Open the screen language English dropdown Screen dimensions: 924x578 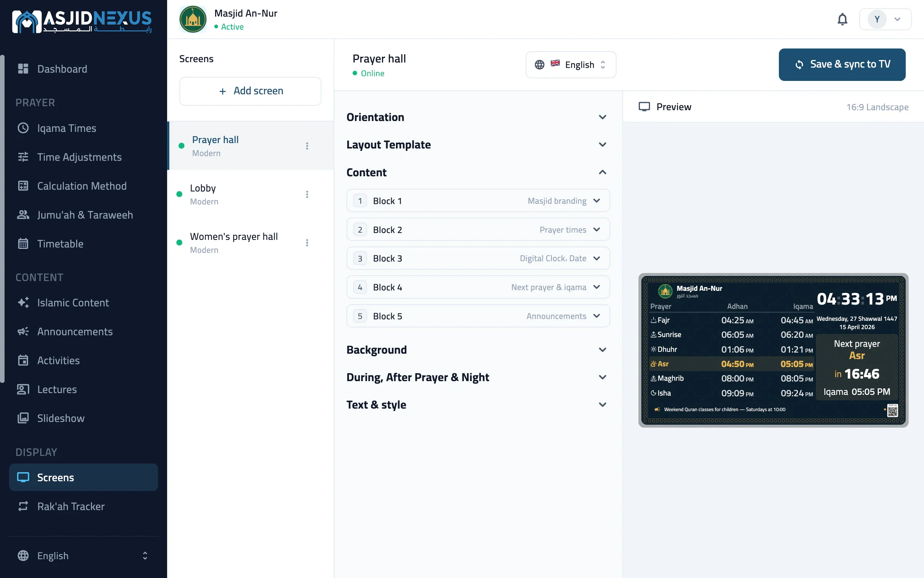pos(571,65)
